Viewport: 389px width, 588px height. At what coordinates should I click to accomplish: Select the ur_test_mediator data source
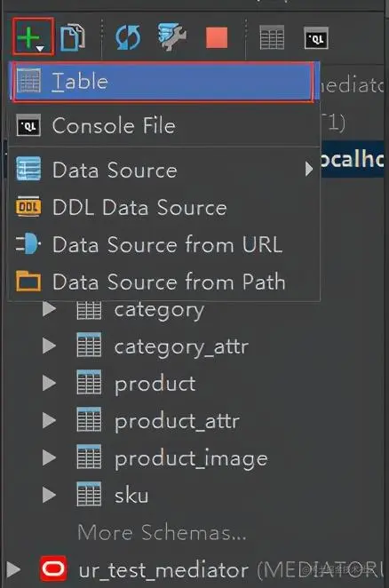163,570
